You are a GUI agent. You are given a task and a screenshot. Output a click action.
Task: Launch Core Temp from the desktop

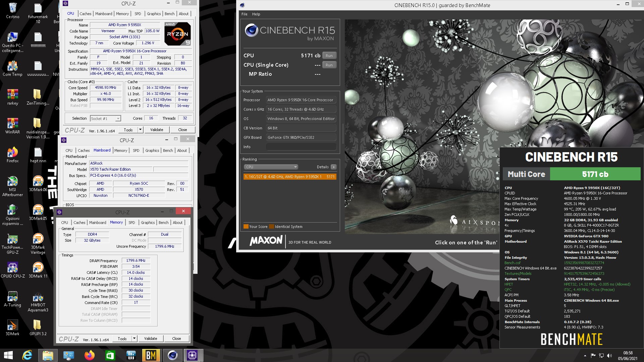(13, 69)
